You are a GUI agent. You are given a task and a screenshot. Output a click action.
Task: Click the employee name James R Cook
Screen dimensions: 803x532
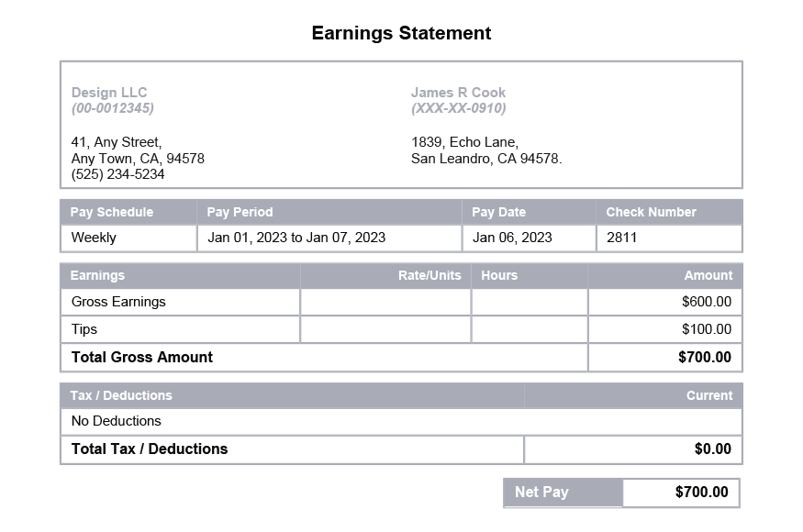click(458, 93)
